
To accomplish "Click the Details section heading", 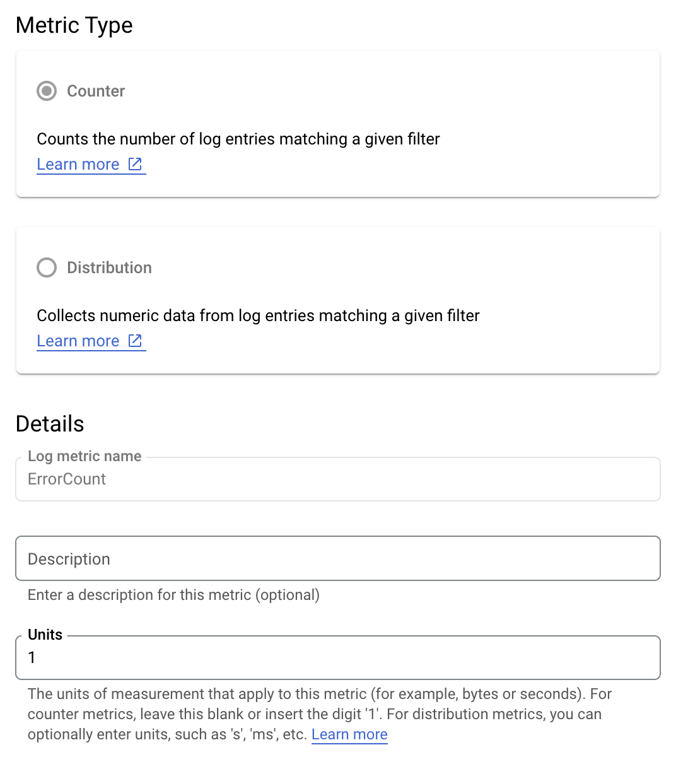I will pyautogui.click(x=50, y=424).
